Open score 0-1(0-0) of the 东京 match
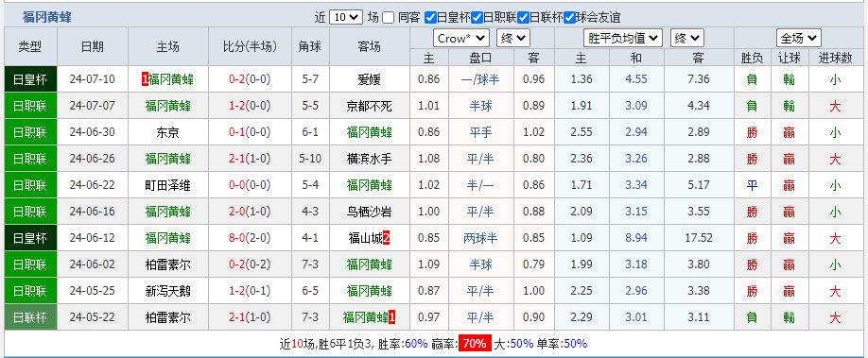Image resolution: width=868 pixels, height=358 pixels. [x=250, y=132]
